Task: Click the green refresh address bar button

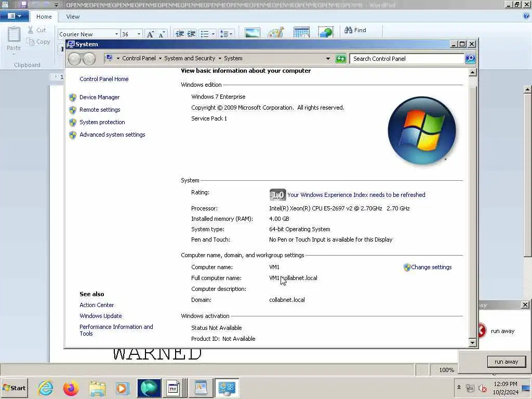Action: coord(341,59)
